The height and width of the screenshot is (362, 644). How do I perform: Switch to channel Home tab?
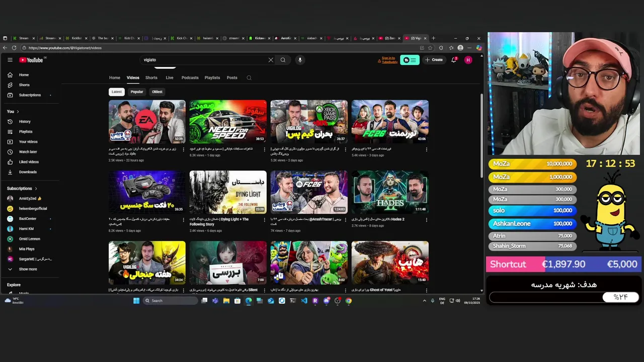point(115,78)
